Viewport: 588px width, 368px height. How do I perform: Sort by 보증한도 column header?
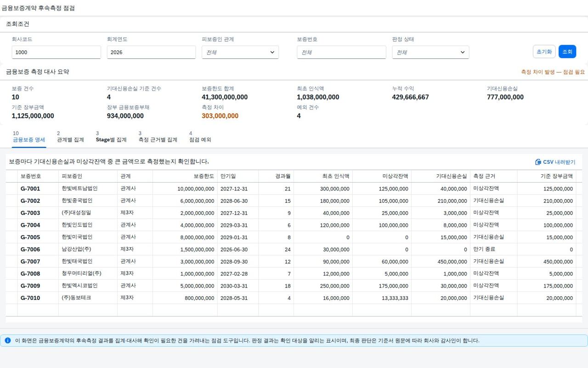tap(185, 176)
